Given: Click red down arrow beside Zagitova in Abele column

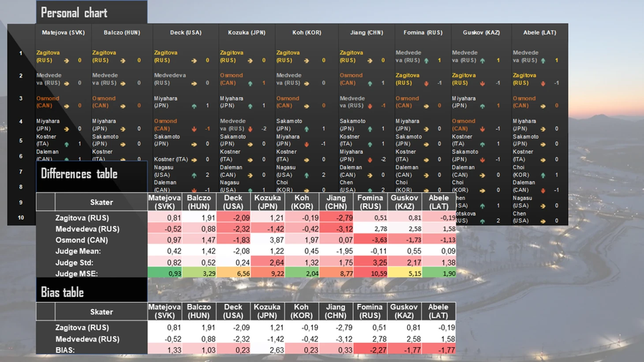Looking at the screenshot, I should pos(543,83).
